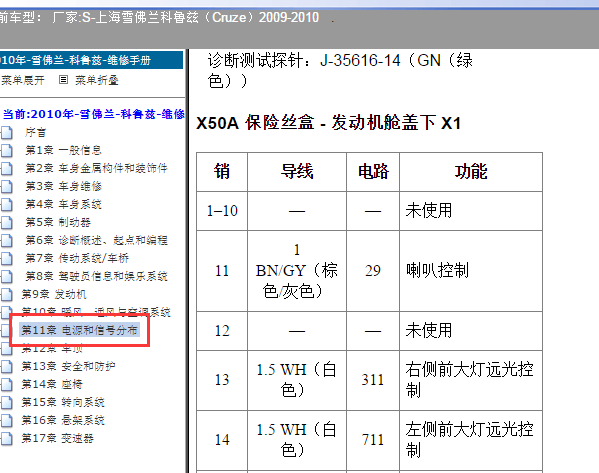Open 第17章 变速器 chapter

tap(57, 438)
